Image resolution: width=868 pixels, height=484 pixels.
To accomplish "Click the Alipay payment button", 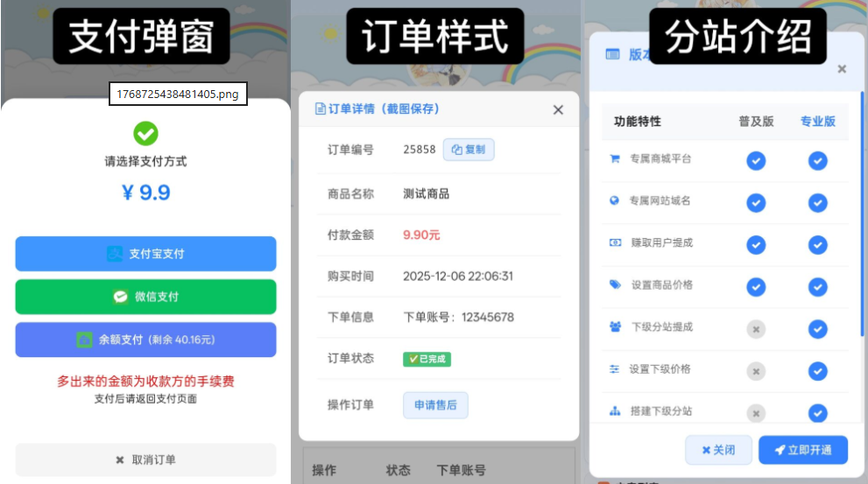I will point(145,254).
